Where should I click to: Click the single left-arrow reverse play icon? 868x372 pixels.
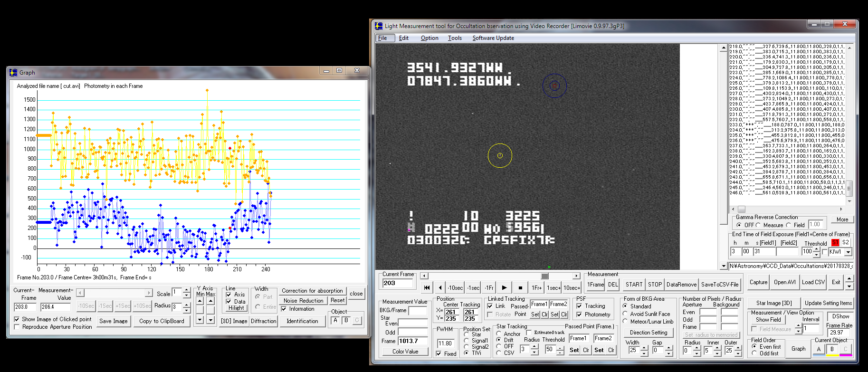(440, 287)
